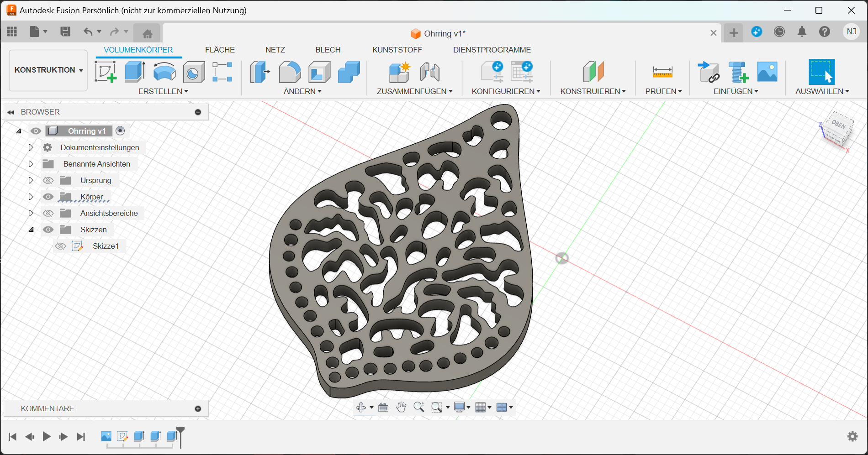Toggle visibility of Skizzen folder
Viewport: 868px width, 455px height.
(x=48, y=230)
